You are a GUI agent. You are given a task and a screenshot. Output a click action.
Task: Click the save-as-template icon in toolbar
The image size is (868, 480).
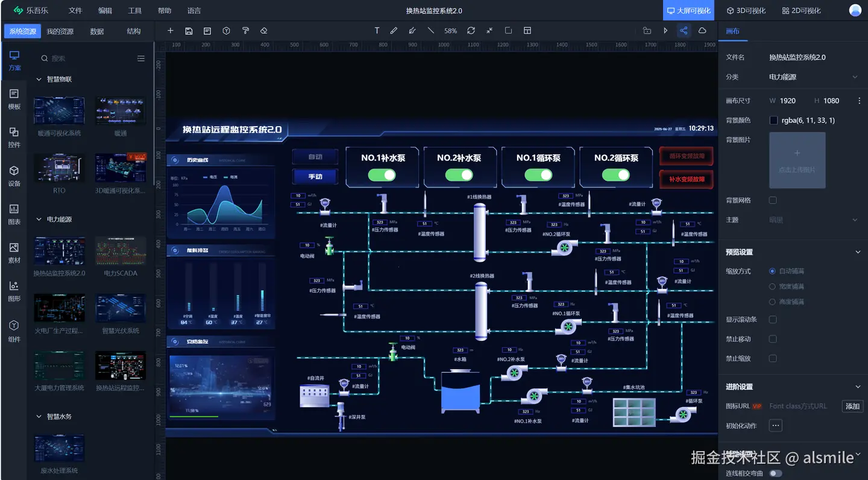click(207, 31)
